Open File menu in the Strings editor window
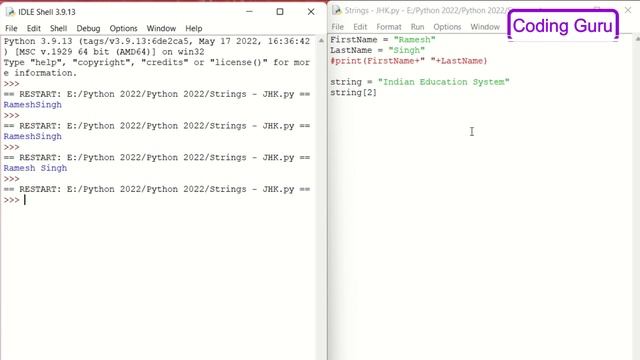Image resolution: width=640 pixels, height=360 pixels. (x=338, y=27)
